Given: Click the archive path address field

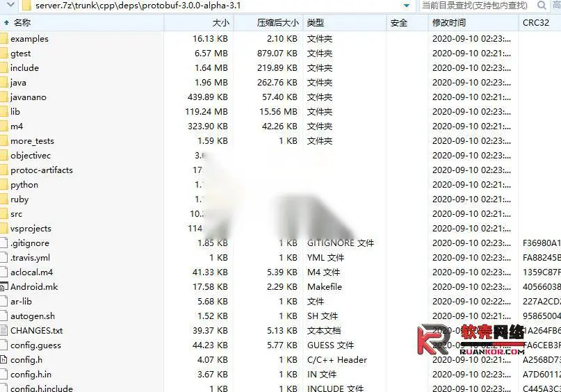Looking at the screenshot, I should tap(216, 6).
